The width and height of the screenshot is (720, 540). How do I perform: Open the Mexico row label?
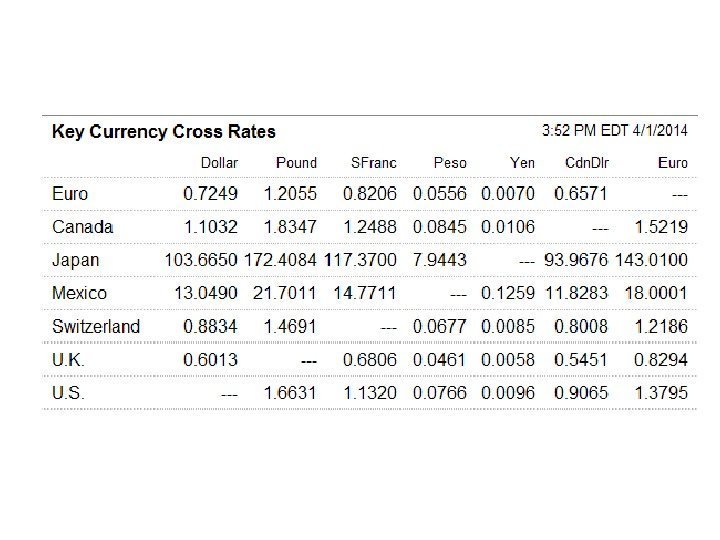(x=79, y=293)
